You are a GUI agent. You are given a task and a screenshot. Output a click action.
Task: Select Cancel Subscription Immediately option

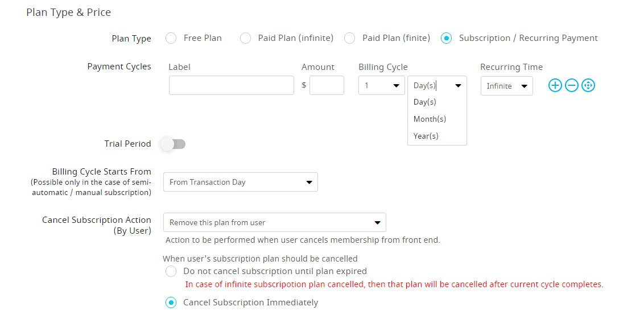click(x=171, y=302)
